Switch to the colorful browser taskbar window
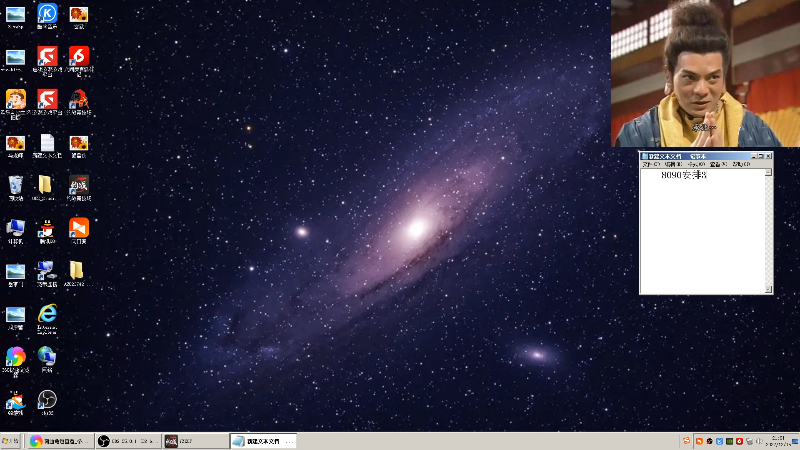This screenshot has height=450, width=800. [59, 441]
